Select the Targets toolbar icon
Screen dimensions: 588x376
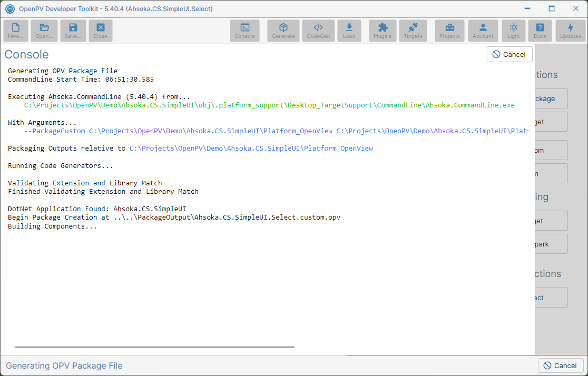pos(413,31)
